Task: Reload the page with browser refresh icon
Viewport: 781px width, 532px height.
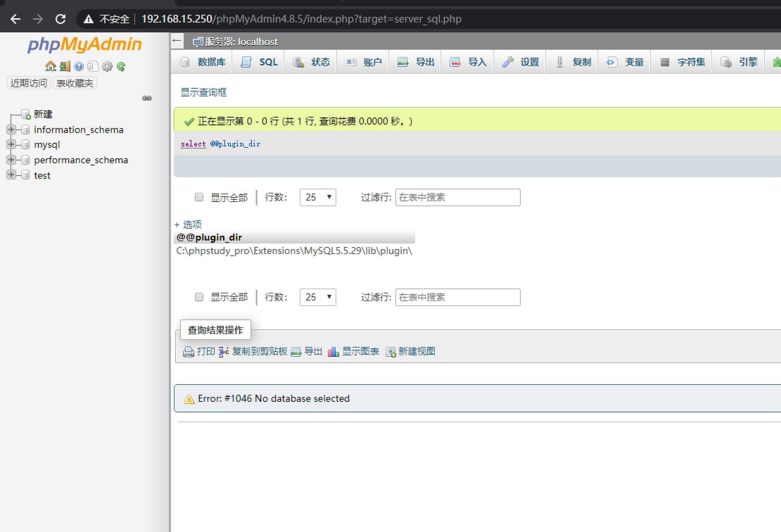Action: click(x=61, y=19)
